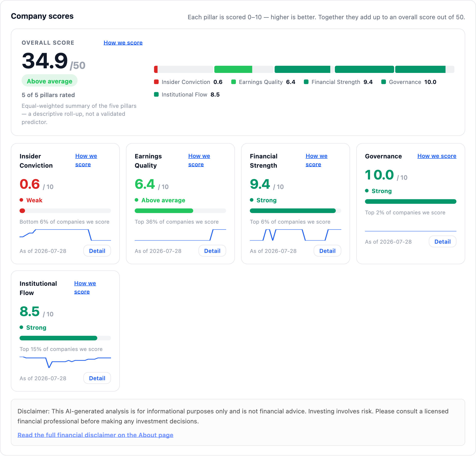Click the Governance segment in overall bar
The image size is (476, 456).
coord(364,69)
